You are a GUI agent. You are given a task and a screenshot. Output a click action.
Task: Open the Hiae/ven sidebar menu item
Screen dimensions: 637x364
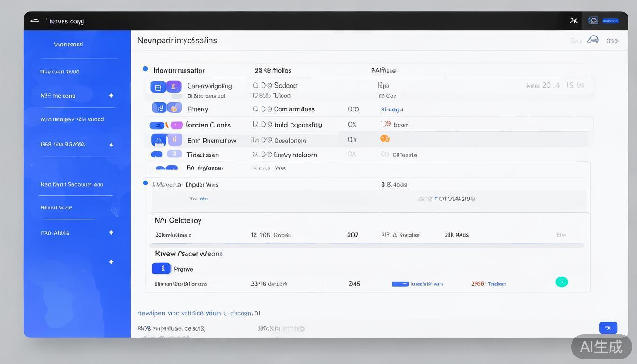click(60, 72)
